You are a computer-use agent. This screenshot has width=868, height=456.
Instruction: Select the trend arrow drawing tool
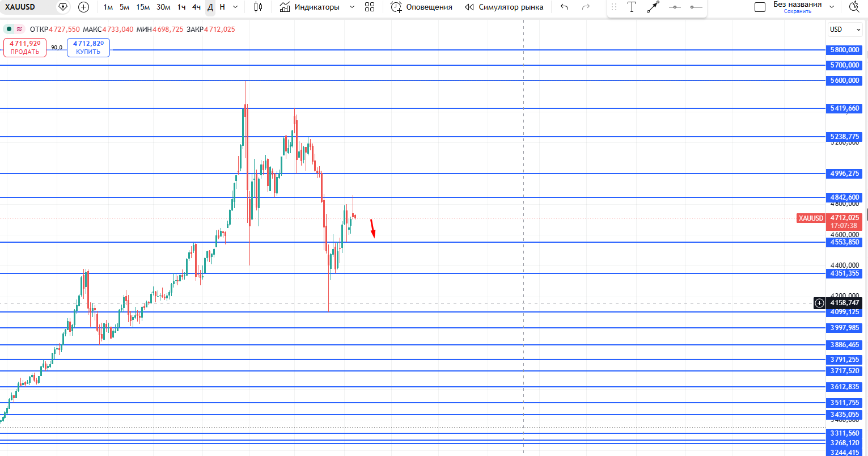[x=653, y=7]
